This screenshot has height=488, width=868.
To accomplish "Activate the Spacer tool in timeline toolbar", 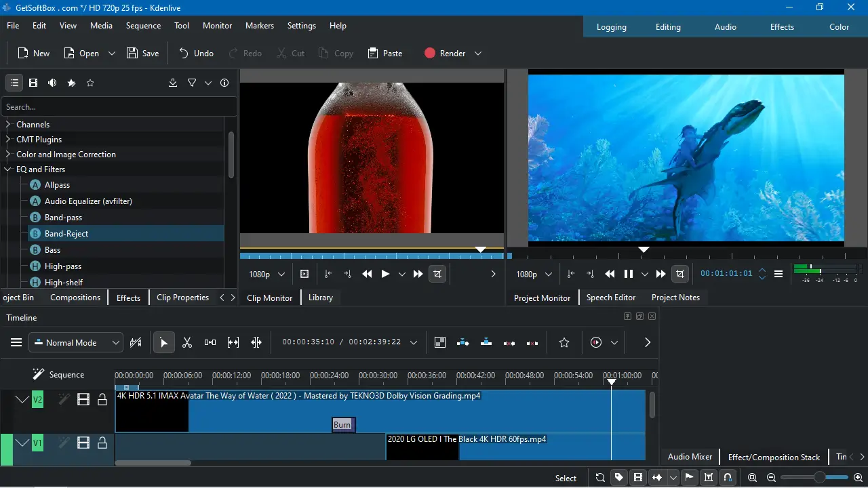I will tap(210, 342).
